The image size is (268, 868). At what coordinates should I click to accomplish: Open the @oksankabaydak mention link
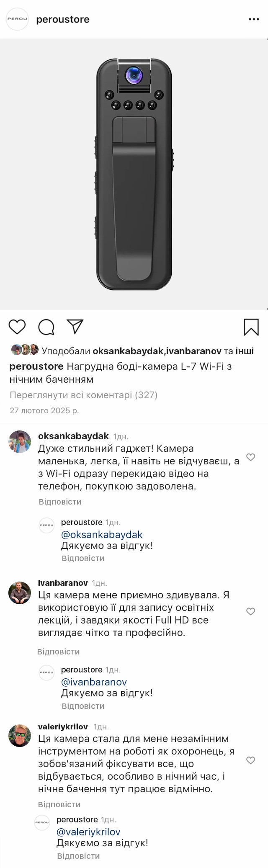102,535
